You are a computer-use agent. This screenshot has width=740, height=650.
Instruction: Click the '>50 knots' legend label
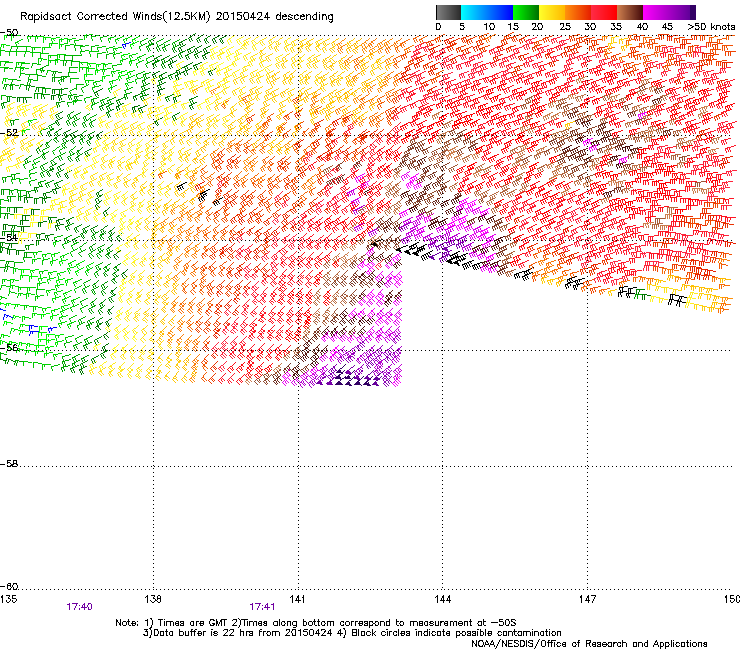click(x=711, y=27)
